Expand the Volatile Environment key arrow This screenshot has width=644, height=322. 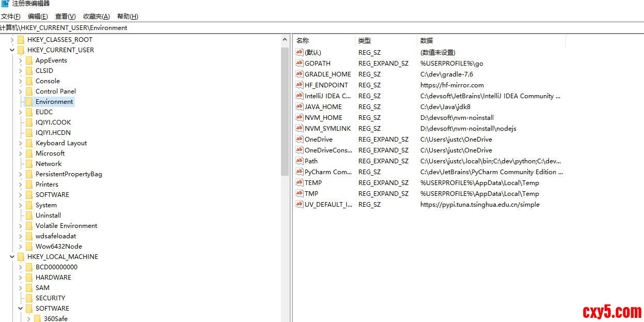click(x=21, y=226)
